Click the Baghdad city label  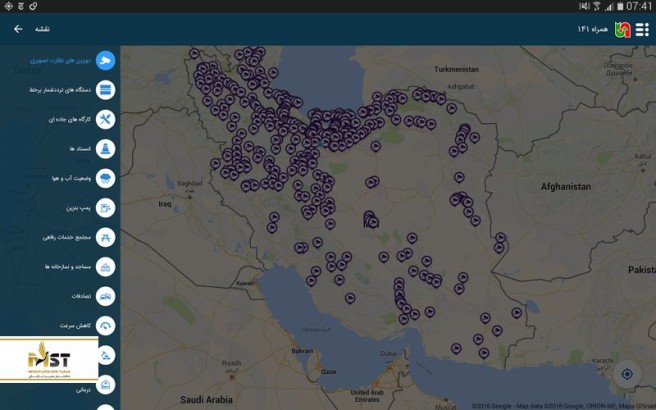pyautogui.click(x=190, y=183)
